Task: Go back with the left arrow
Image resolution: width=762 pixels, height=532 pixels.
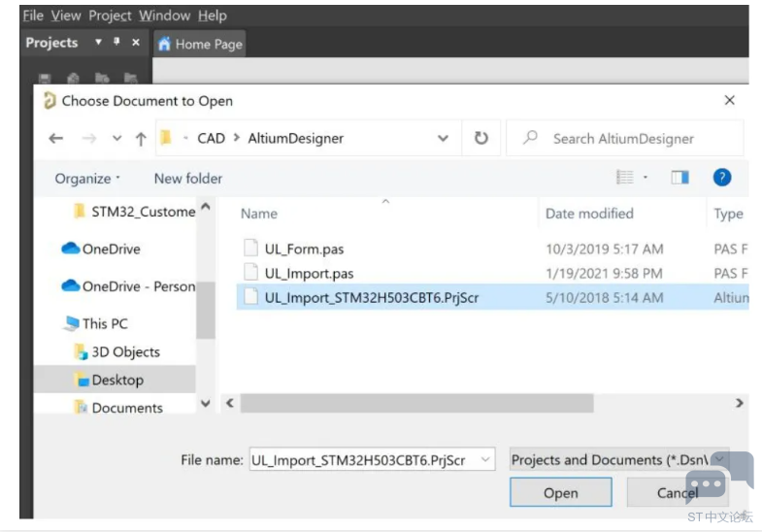Action: [x=56, y=139]
